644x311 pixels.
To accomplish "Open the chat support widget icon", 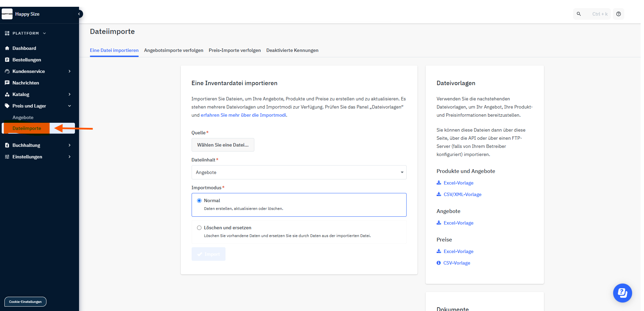I will pyautogui.click(x=622, y=293).
